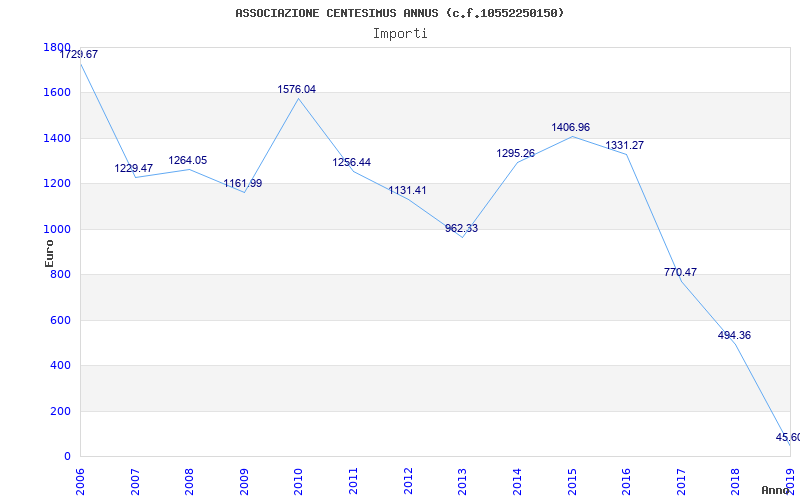This screenshot has width=800, height=500.
Task: Click the Euro y-axis title
Action: (49, 253)
